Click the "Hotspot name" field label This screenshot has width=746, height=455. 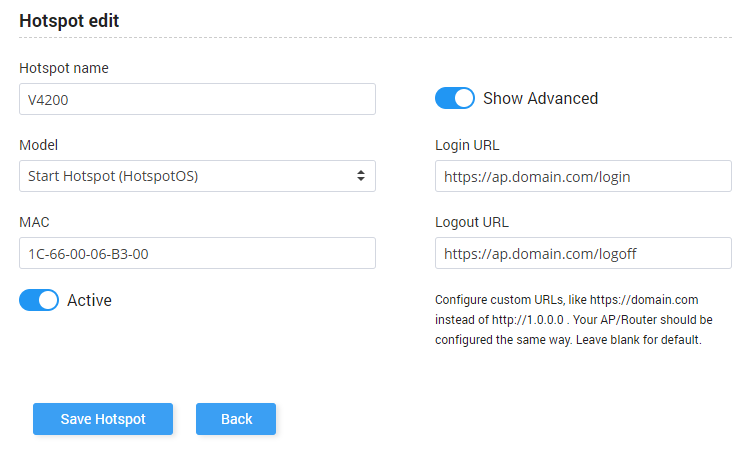[x=64, y=68]
